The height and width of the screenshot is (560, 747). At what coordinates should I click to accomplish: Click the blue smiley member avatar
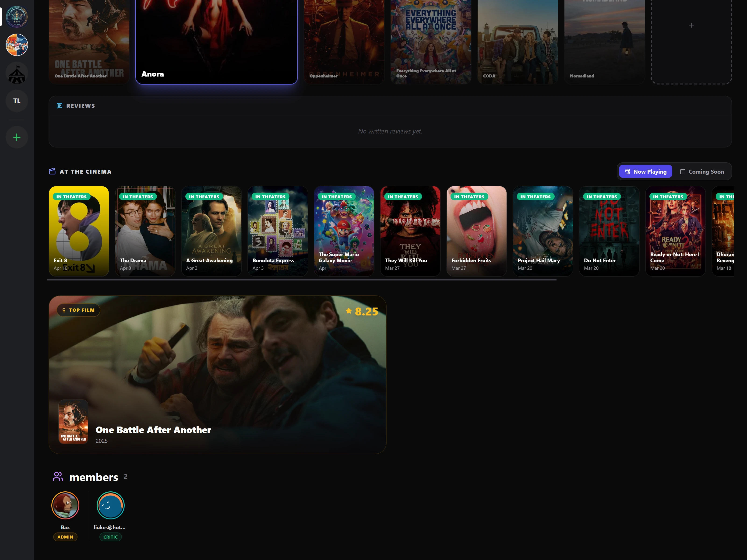point(110,505)
